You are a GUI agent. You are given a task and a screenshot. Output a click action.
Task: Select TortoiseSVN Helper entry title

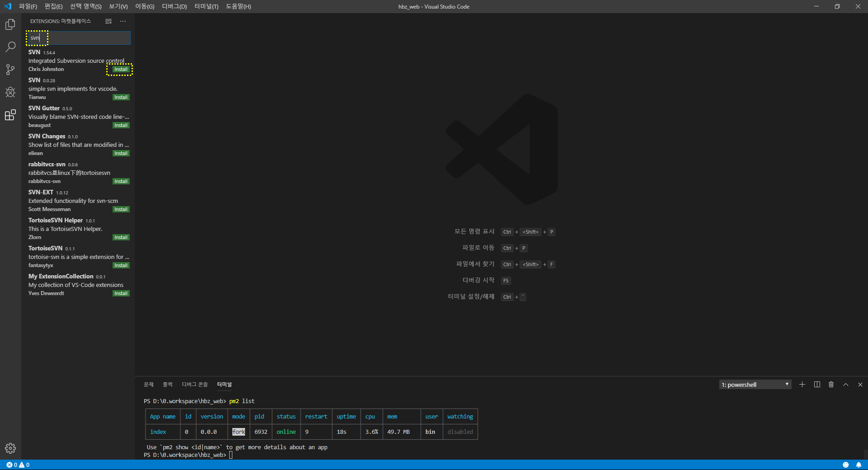pyautogui.click(x=55, y=221)
